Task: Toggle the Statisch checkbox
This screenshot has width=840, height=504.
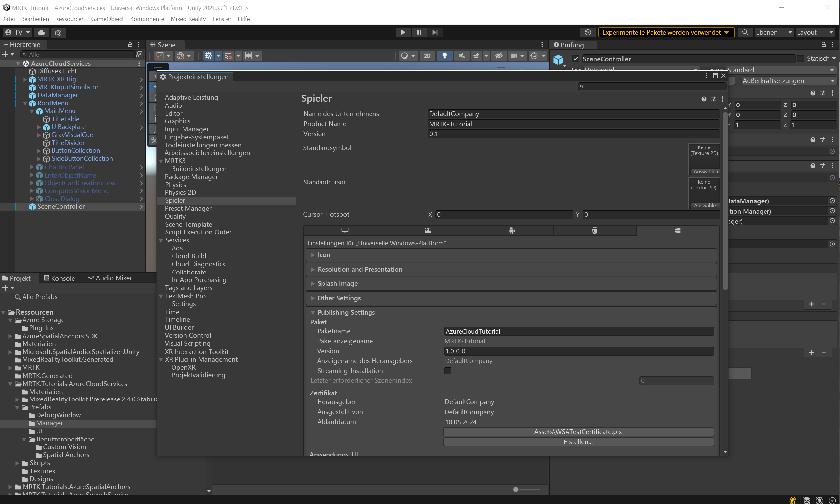Action: [801, 59]
